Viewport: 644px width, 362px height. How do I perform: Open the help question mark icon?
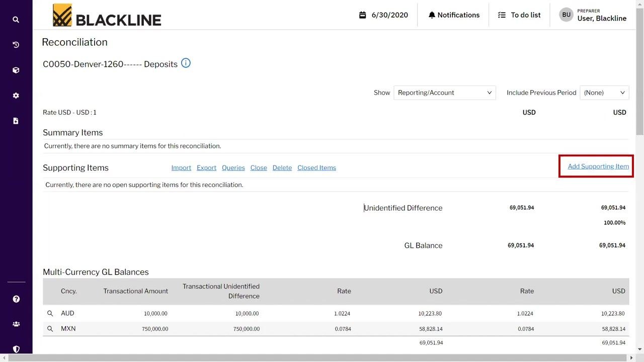click(x=16, y=299)
